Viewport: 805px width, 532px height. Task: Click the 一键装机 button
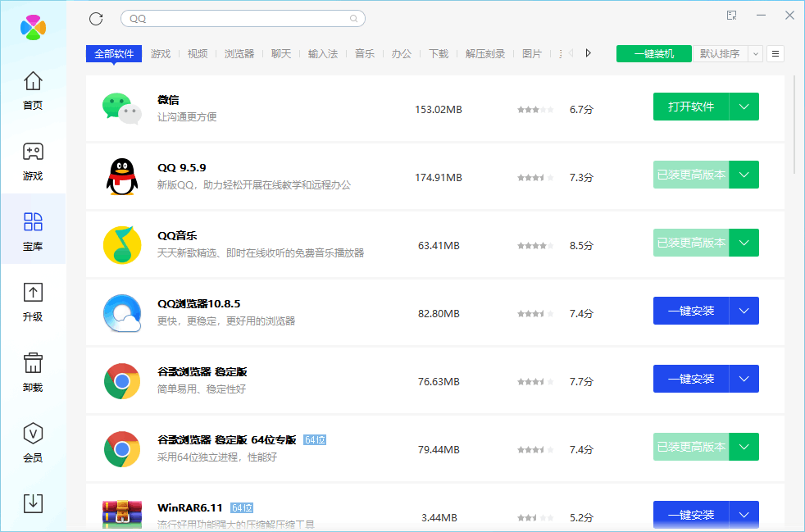[x=654, y=53]
